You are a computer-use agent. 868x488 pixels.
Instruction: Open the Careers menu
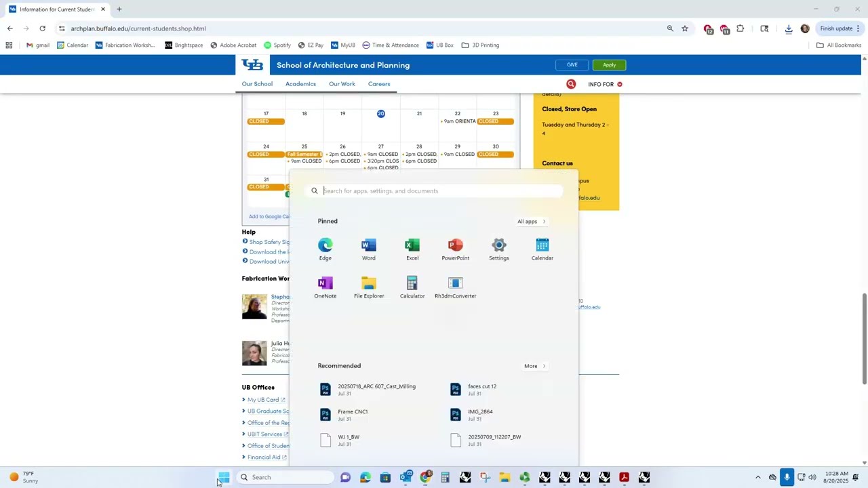[x=379, y=84]
